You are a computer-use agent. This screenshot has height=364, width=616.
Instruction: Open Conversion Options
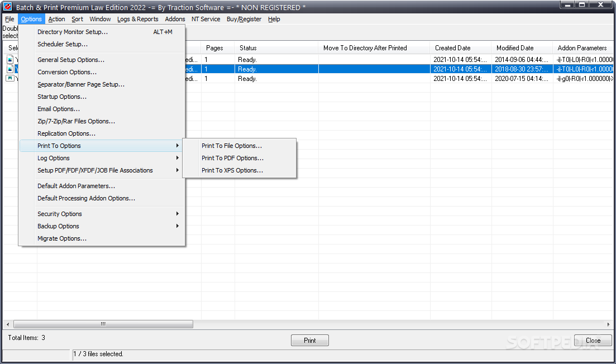coord(102,72)
